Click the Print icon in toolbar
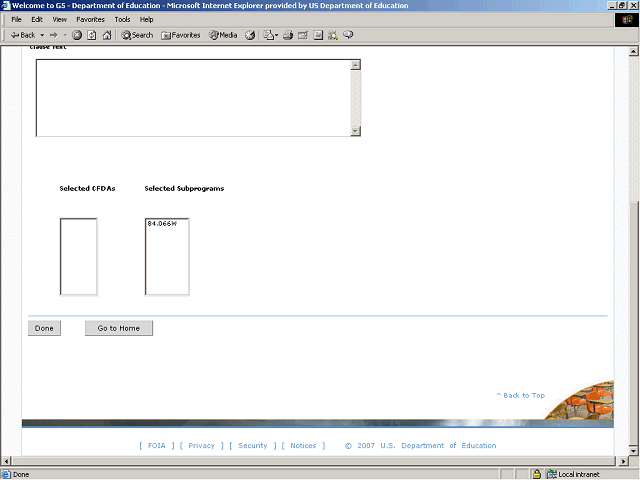The height and width of the screenshot is (480, 640). 288,35
